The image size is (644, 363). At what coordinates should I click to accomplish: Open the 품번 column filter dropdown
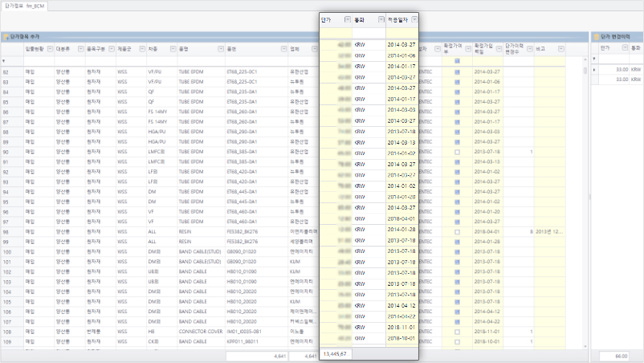(283, 49)
